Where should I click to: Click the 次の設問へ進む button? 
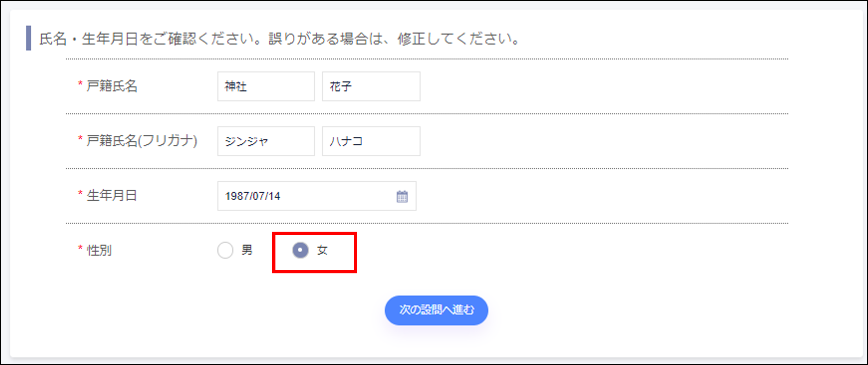pyautogui.click(x=436, y=310)
